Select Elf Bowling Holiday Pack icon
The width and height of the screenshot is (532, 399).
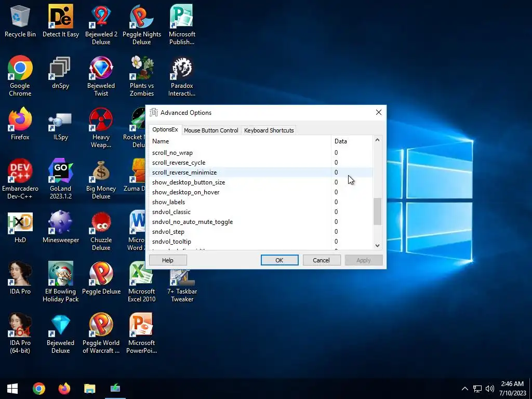60,282
